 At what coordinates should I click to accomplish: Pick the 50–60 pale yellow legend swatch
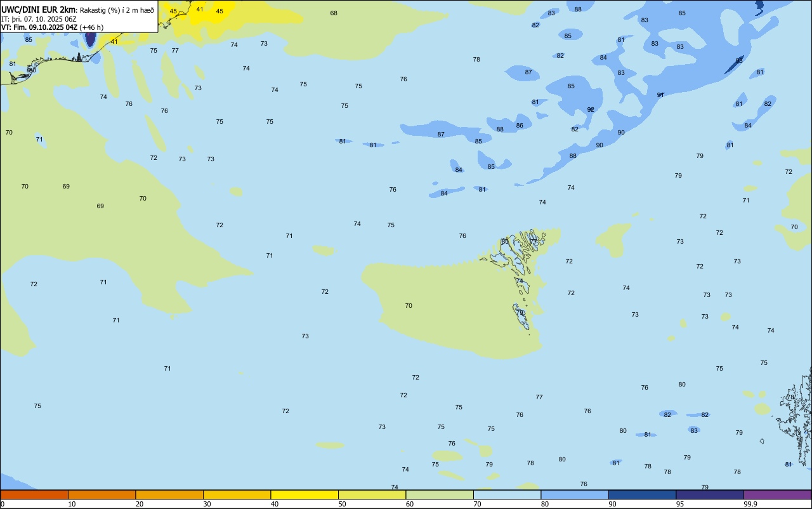click(x=372, y=494)
